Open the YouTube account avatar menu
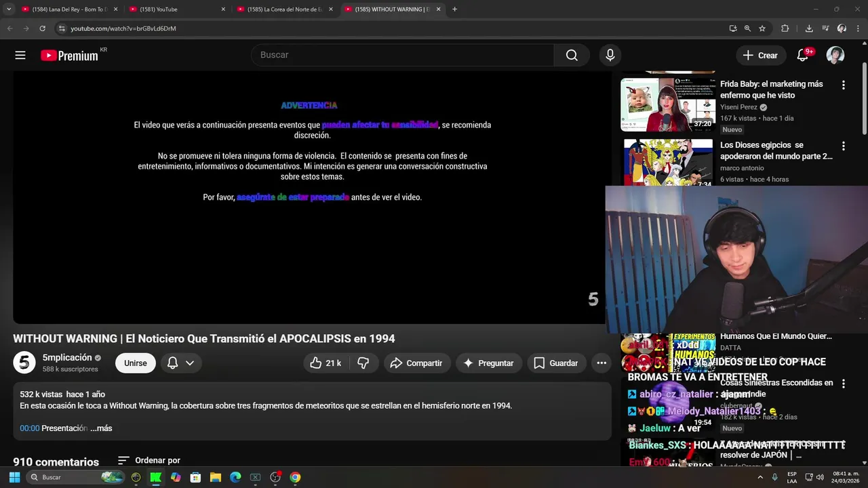 [x=835, y=55]
